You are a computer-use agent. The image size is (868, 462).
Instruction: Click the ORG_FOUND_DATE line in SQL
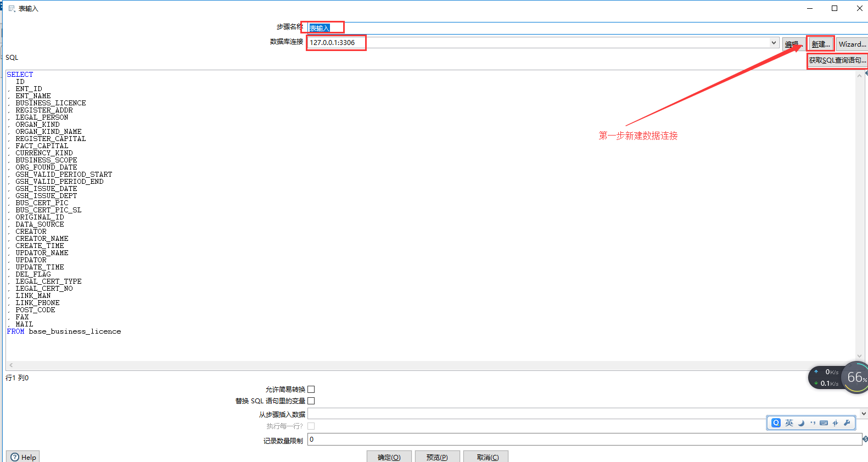(x=46, y=167)
